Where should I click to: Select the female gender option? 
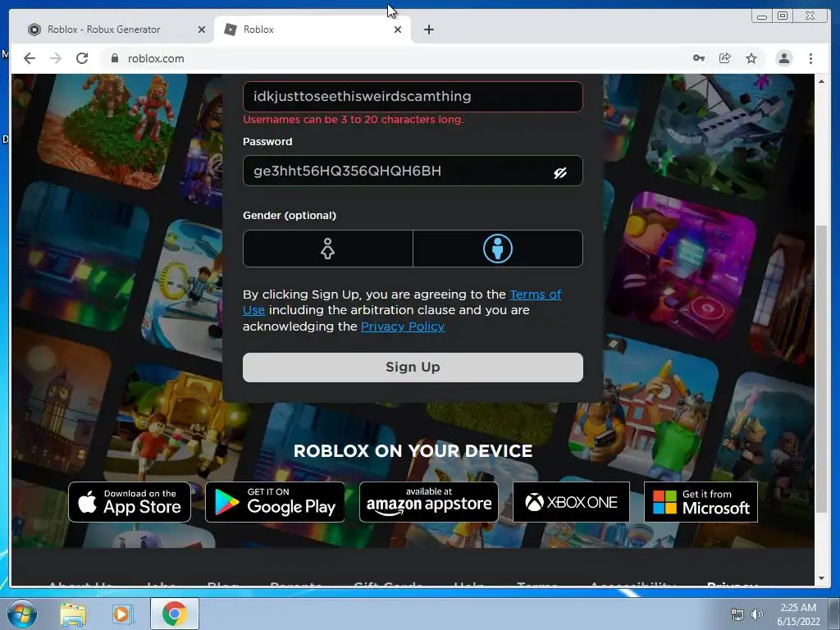(x=328, y=249)
